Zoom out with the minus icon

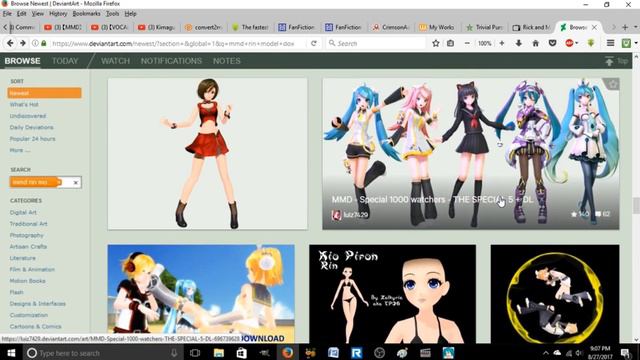point(467,43)
